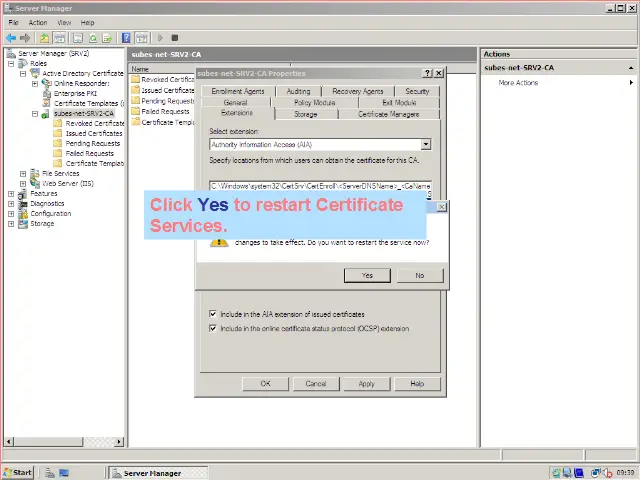Viewport: 640px width, 480px height.
Task: Click No in the restart dialog
Action: tap(419, 275)
